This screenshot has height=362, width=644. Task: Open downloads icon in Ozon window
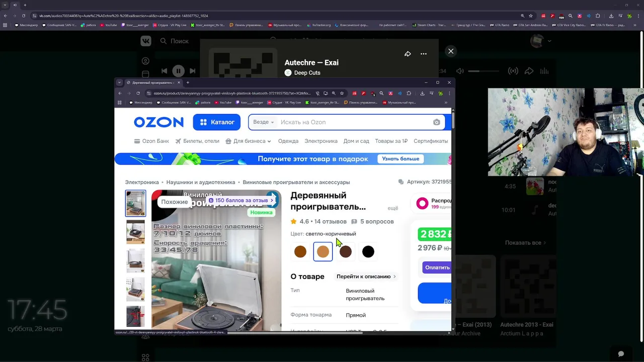pos(422,93)
